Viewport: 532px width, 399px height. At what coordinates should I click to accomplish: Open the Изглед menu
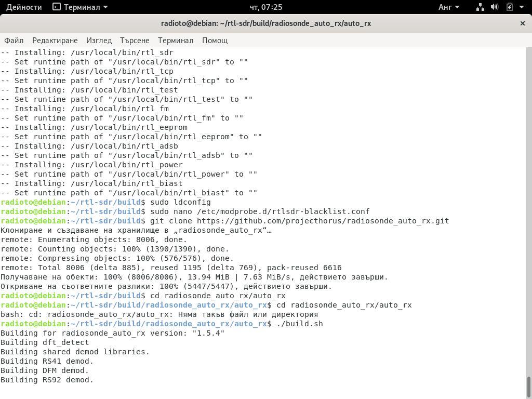pos(99,41)
